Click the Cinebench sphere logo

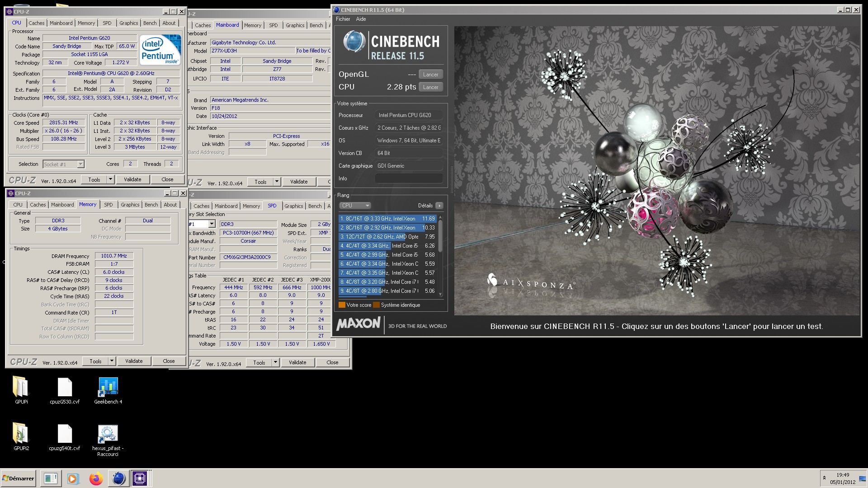click(354, 42)
